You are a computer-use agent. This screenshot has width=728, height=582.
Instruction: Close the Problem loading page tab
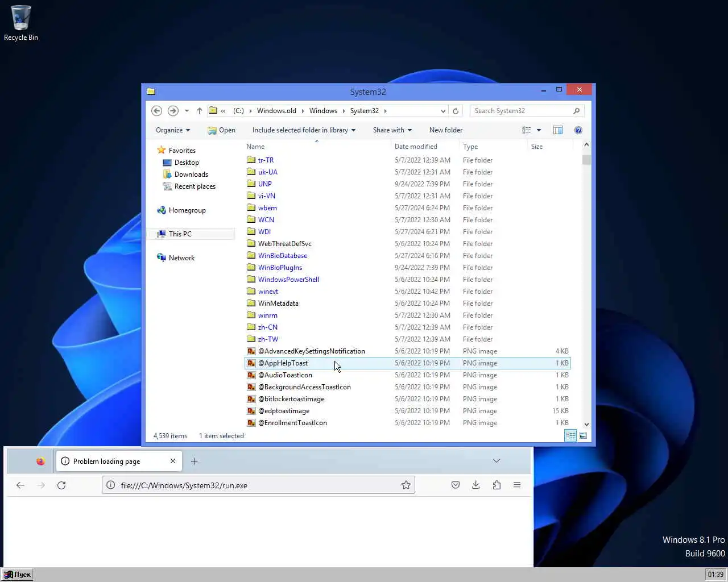click(173, 461)
